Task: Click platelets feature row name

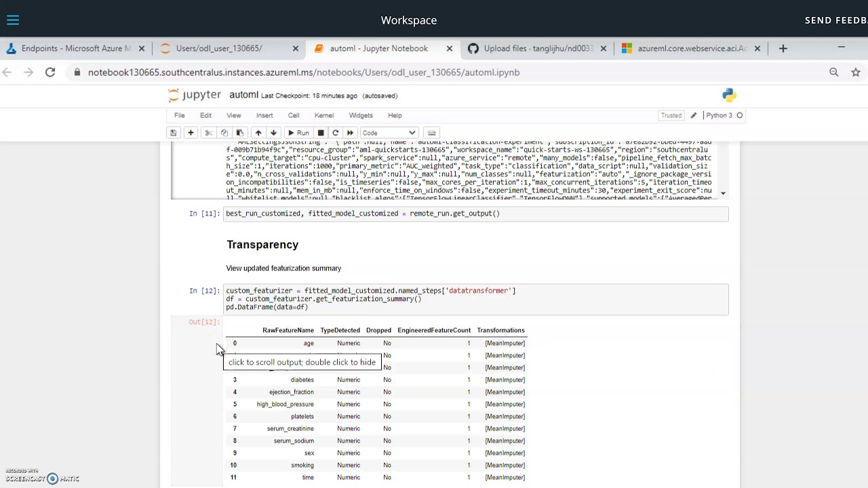Action: (302, 416)
